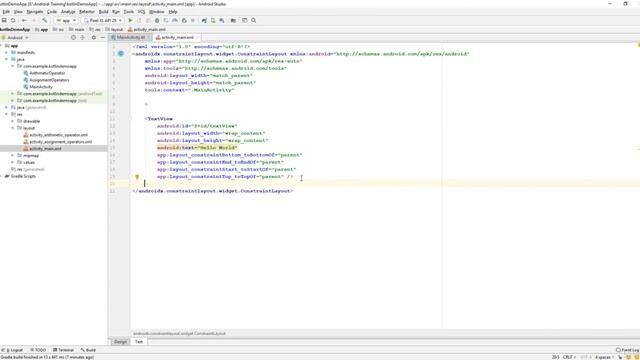Click the collapse-all icon in Project panel header

pyautogui.click(x=83, y=38)
